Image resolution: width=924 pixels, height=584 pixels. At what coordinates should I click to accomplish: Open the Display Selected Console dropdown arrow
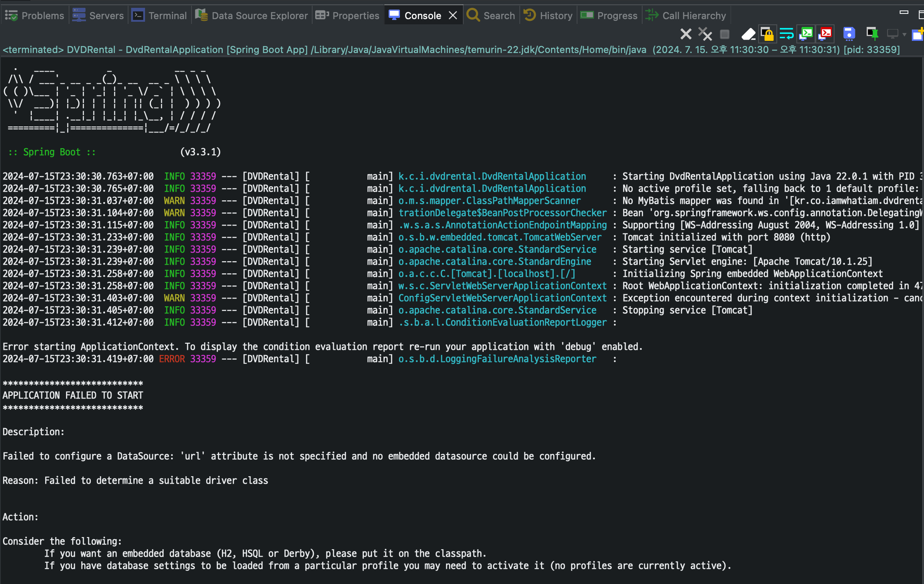point(904,34)
